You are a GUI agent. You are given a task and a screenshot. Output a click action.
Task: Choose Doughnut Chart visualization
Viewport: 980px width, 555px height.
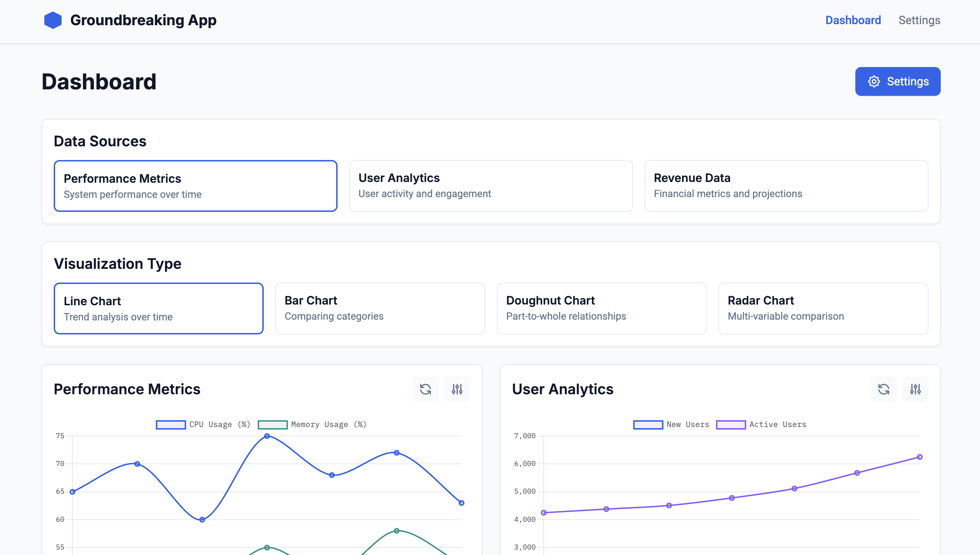tap(602, 308)
